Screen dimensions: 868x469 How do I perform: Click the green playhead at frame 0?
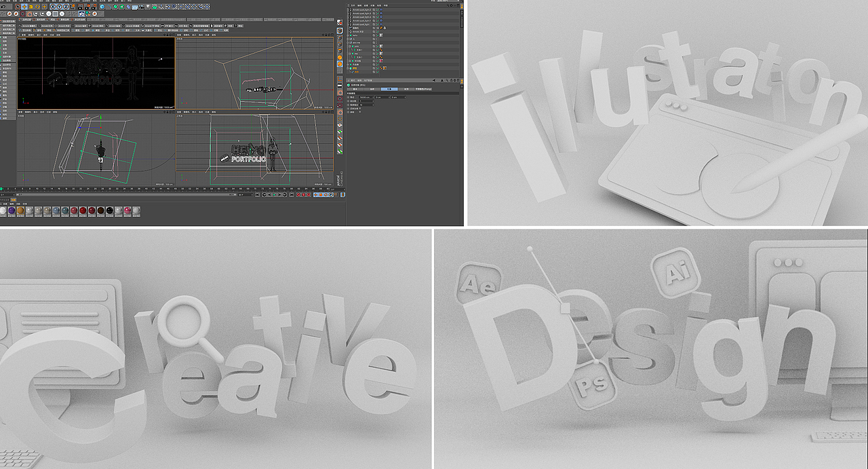coord(1,188)
